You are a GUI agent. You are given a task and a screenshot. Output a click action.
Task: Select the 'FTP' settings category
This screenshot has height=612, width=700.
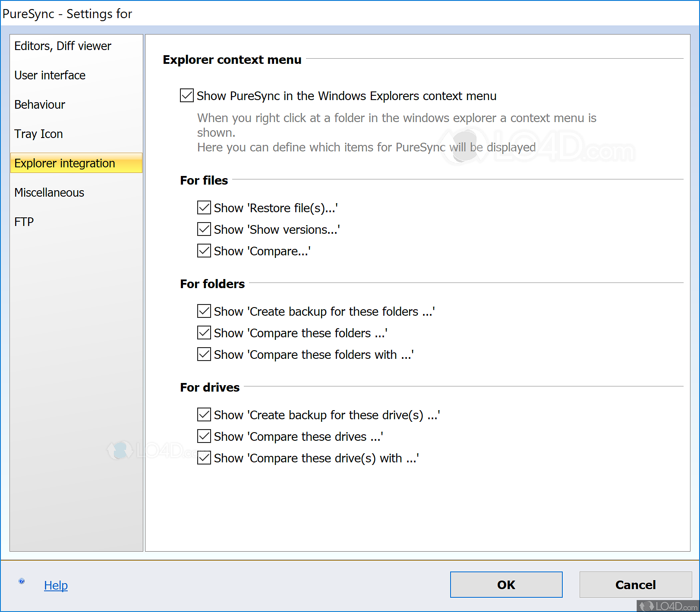click(23, 221)
